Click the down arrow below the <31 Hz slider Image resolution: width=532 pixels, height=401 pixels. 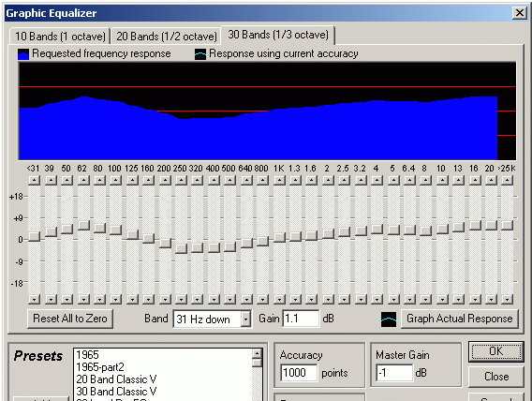pos(35,299)
